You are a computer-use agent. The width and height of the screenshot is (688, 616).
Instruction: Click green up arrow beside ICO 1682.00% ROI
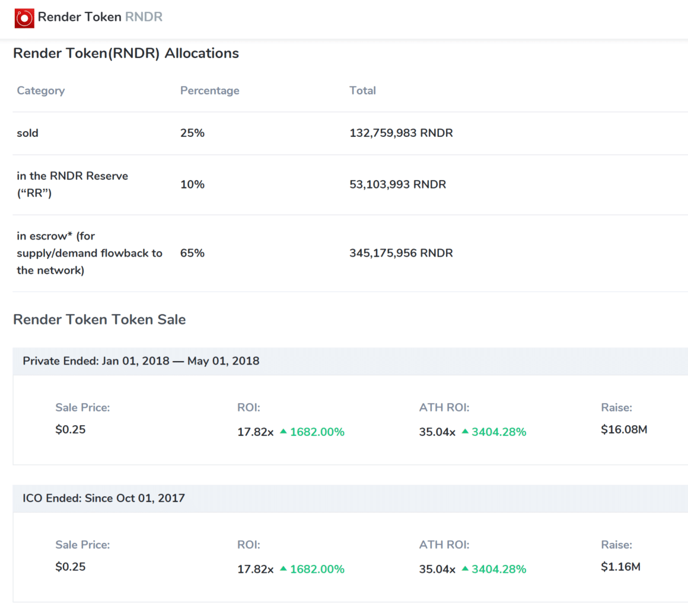(284, 569)
